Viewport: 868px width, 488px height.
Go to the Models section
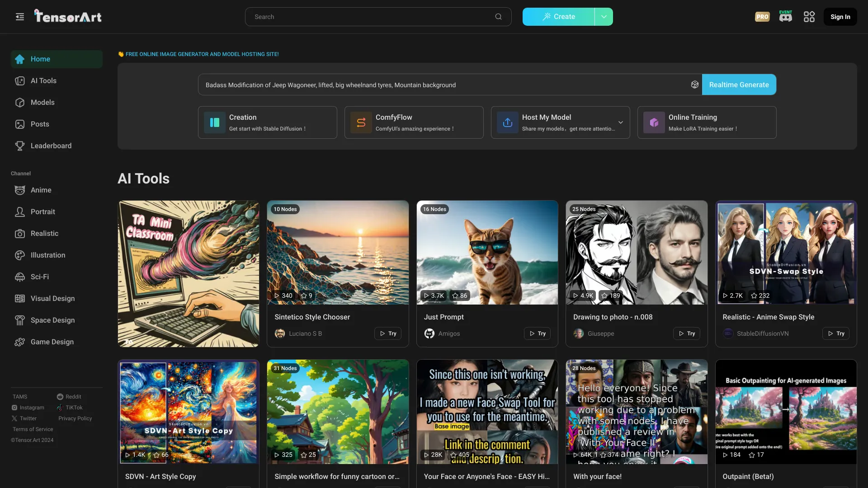42,102
